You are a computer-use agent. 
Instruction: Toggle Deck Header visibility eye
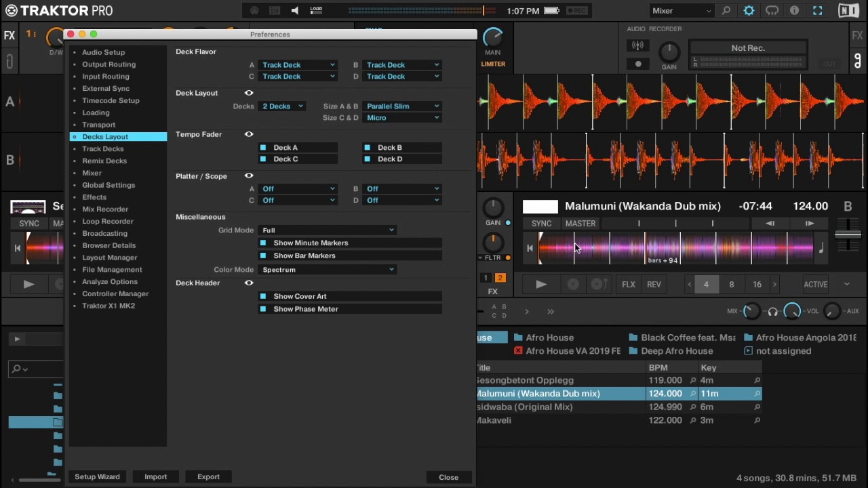pos(249,283)
